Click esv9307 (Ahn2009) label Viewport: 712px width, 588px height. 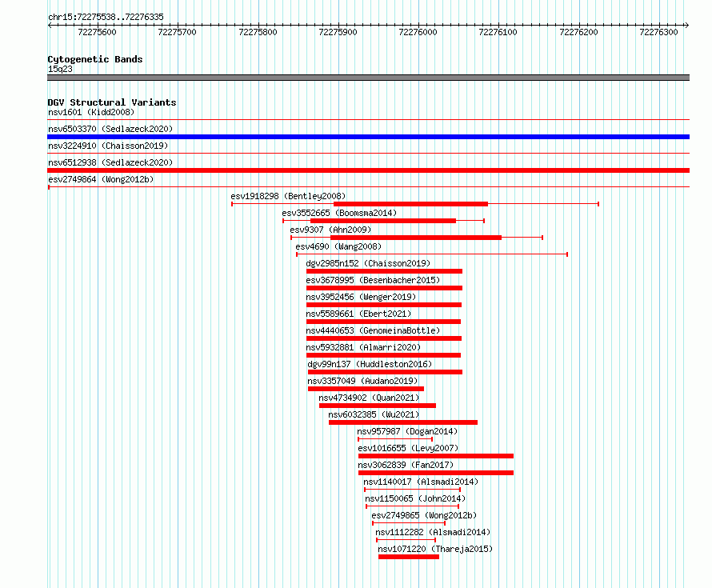click(330, 230)
